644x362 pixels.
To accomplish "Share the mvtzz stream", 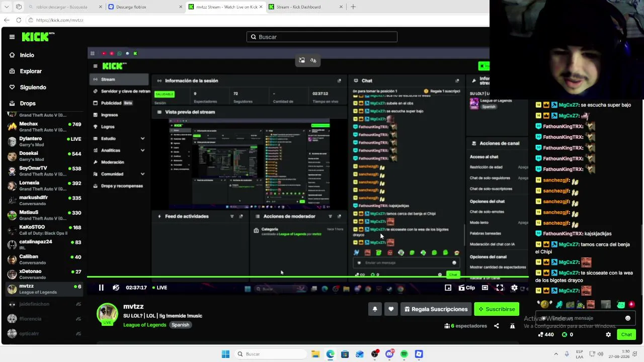I will (x=496, y=326).
